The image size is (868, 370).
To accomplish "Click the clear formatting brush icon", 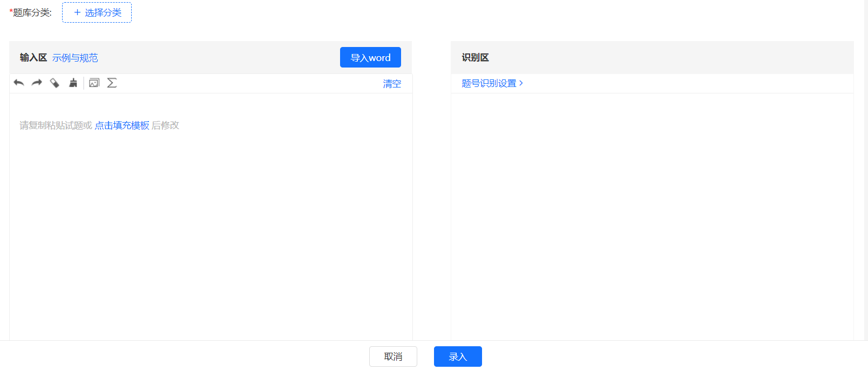I will [73, 83].
